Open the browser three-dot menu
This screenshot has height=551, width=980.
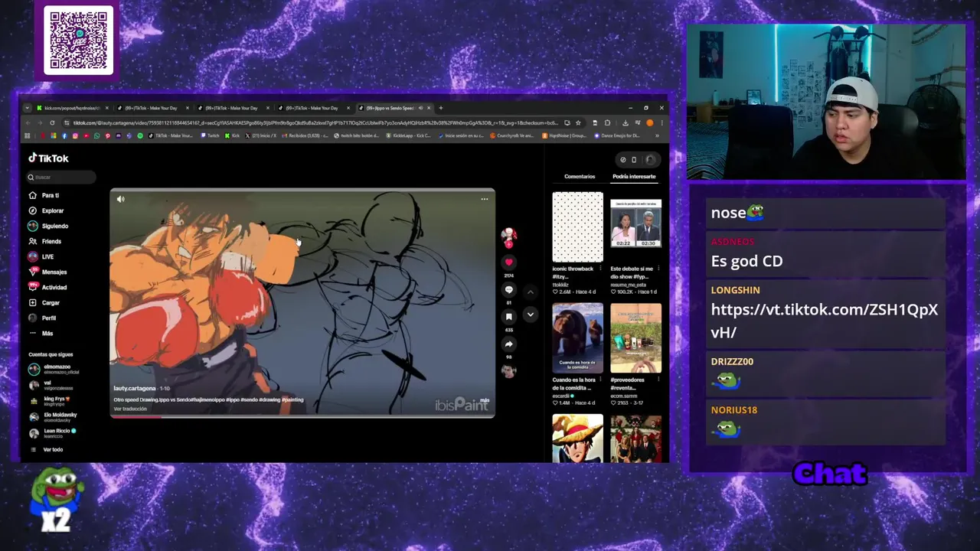tap(661, 123)
